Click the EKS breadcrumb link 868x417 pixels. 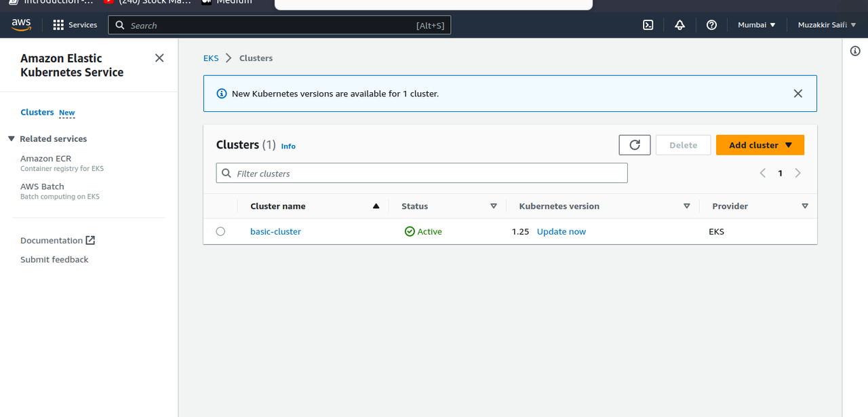pos(211,58)
